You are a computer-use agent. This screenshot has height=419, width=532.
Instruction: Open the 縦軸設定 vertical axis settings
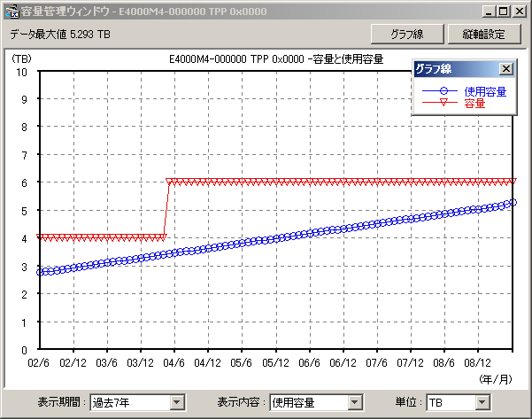484,34
